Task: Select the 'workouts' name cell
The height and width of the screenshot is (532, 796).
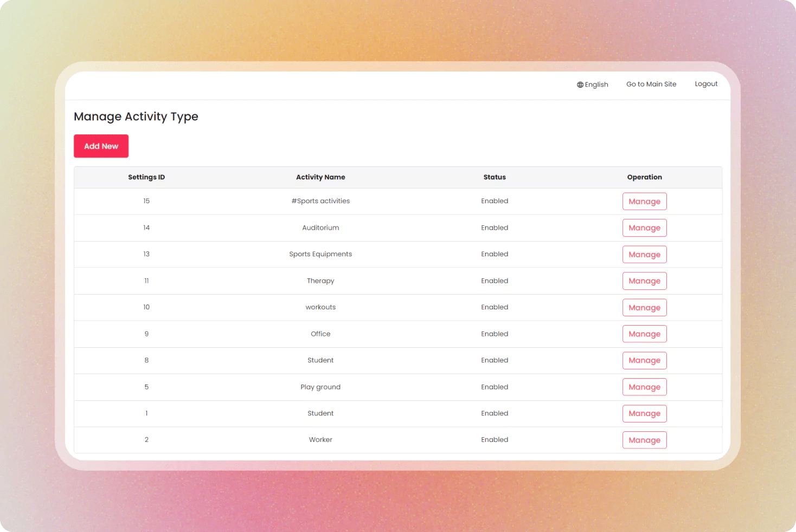Action: coord(320,307)
